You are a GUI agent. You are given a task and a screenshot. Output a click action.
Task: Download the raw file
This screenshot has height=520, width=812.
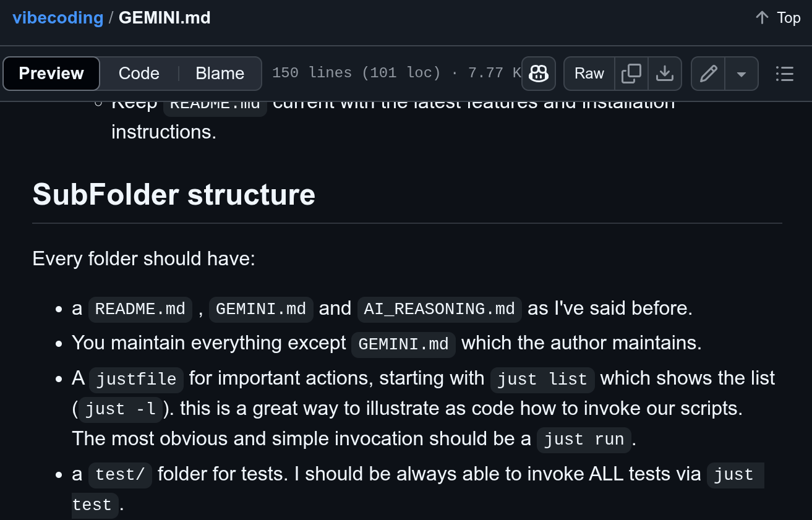(665, 74)
